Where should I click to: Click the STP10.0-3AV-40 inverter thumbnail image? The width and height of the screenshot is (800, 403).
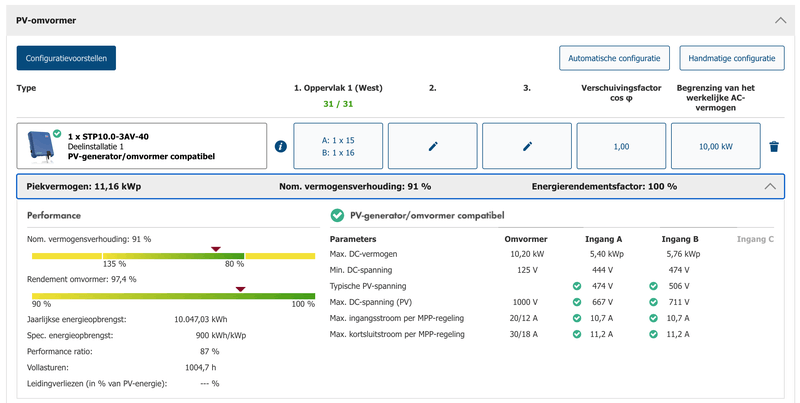[42, 146]
